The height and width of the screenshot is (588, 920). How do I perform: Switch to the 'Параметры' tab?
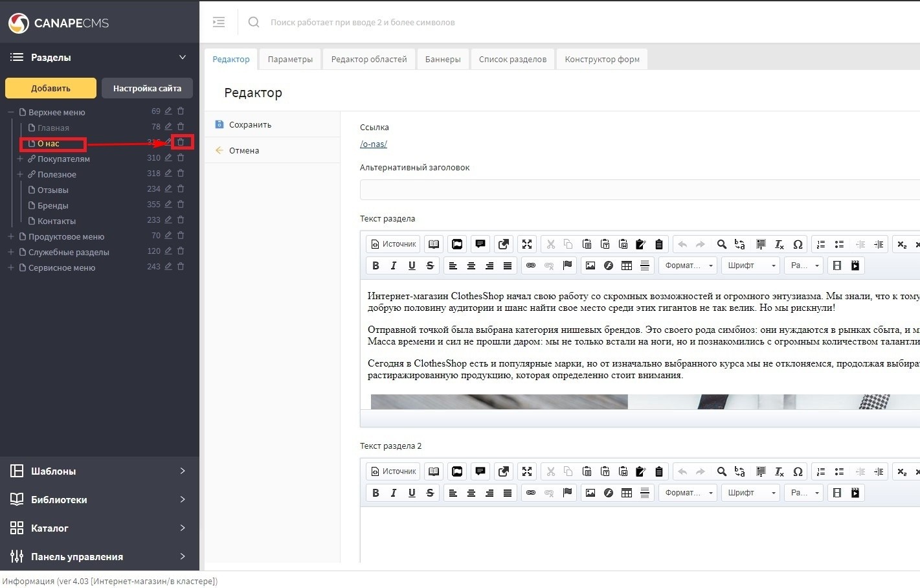(290, 59)
